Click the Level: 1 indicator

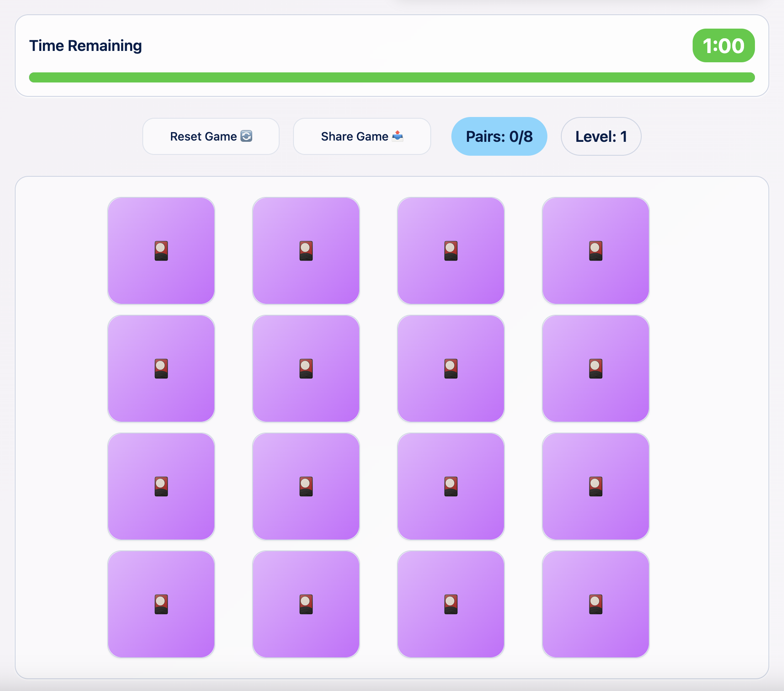point(601,136)
